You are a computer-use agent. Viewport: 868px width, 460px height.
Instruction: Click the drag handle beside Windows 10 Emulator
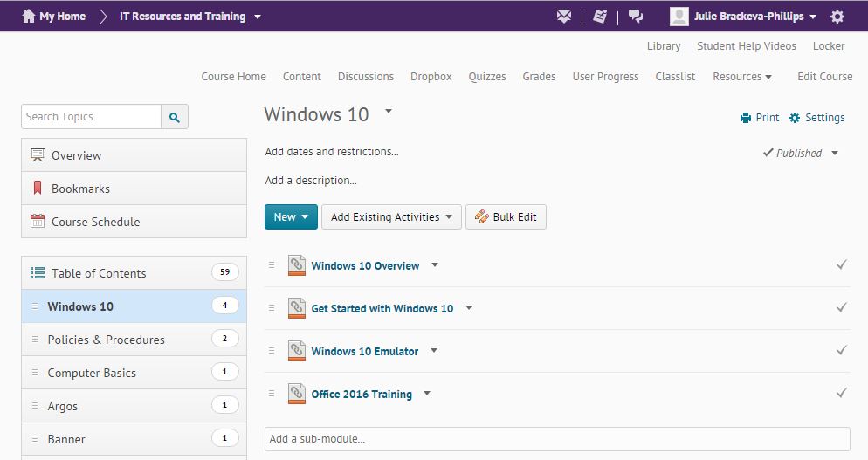(x=272, y=350)
